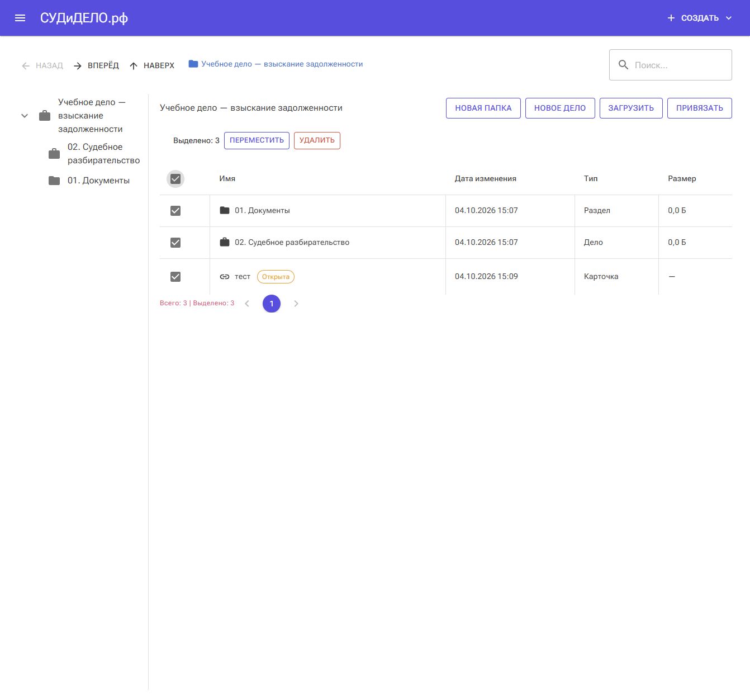The width and height of the screenshot is (750, 700).
Task: Click folder icon in 01. Документы table row
Action: [225, 210]
